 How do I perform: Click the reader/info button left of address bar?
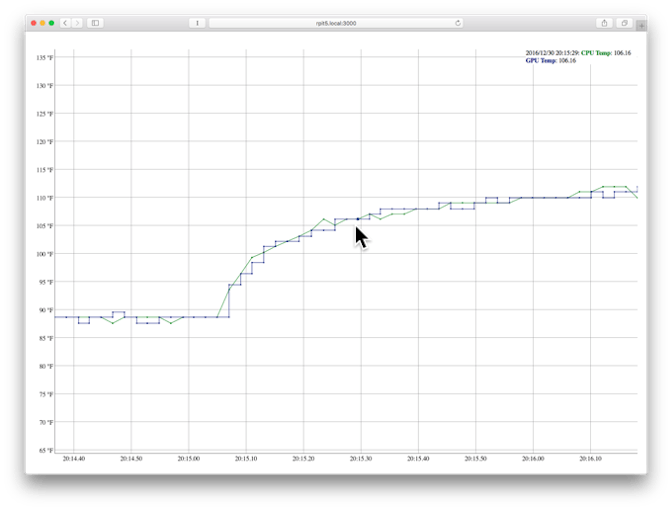pos(197,23)
